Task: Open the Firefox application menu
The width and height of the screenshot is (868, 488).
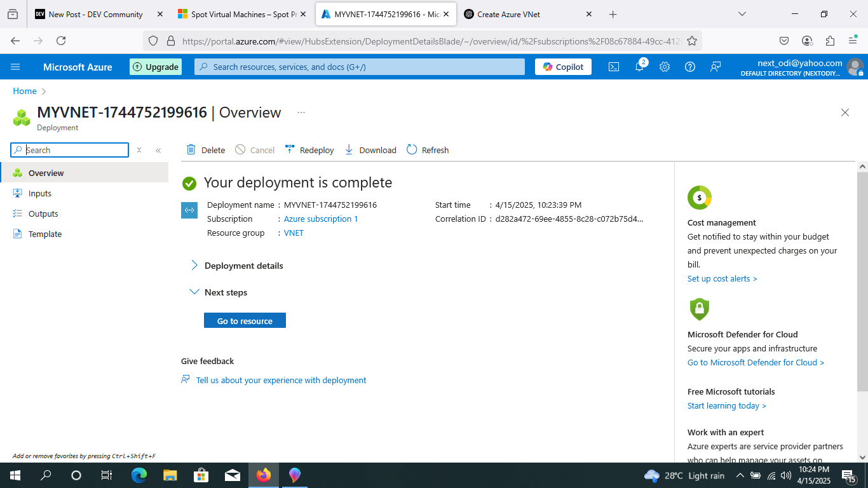Action: coord(853,41)
